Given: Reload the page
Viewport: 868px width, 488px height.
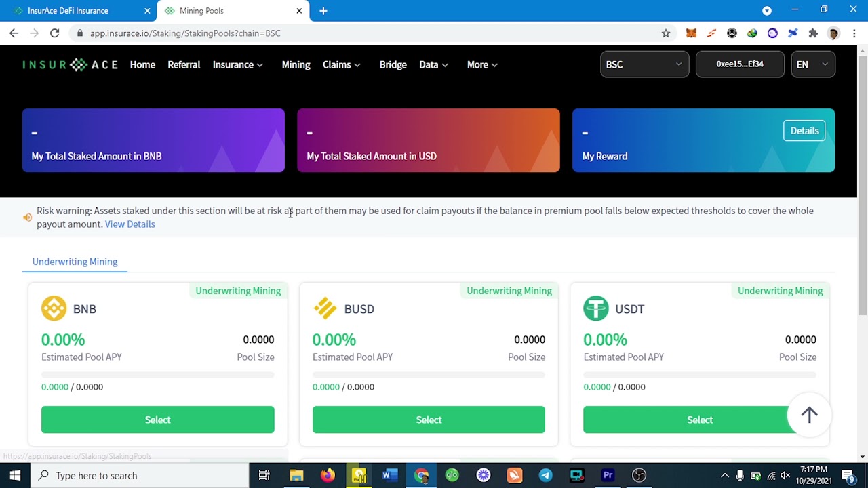Looking at the screenshot, I should pos(54,33).
